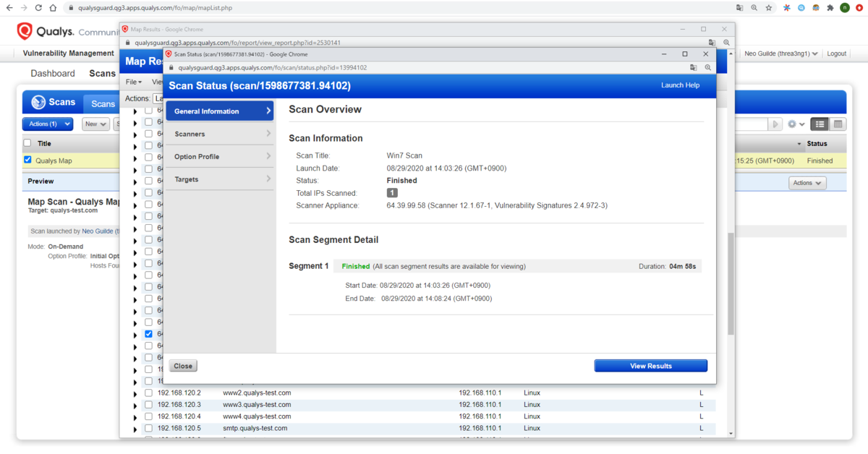This screenshot has height=454, width=868.
Task: Reload the main Qualys page
Action: (x=38, y=8)
